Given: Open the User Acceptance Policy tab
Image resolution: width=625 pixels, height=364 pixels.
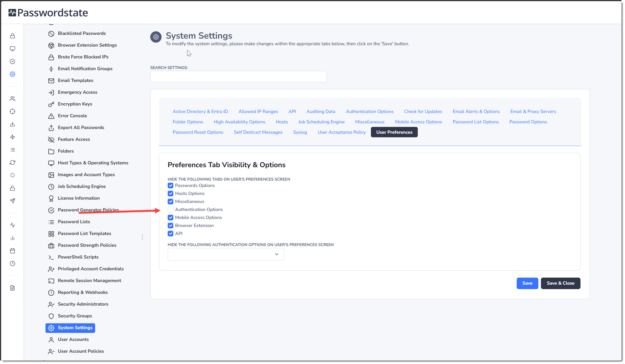Looking at the screenshot, I should pyautogui.click(x=341, y=132).
